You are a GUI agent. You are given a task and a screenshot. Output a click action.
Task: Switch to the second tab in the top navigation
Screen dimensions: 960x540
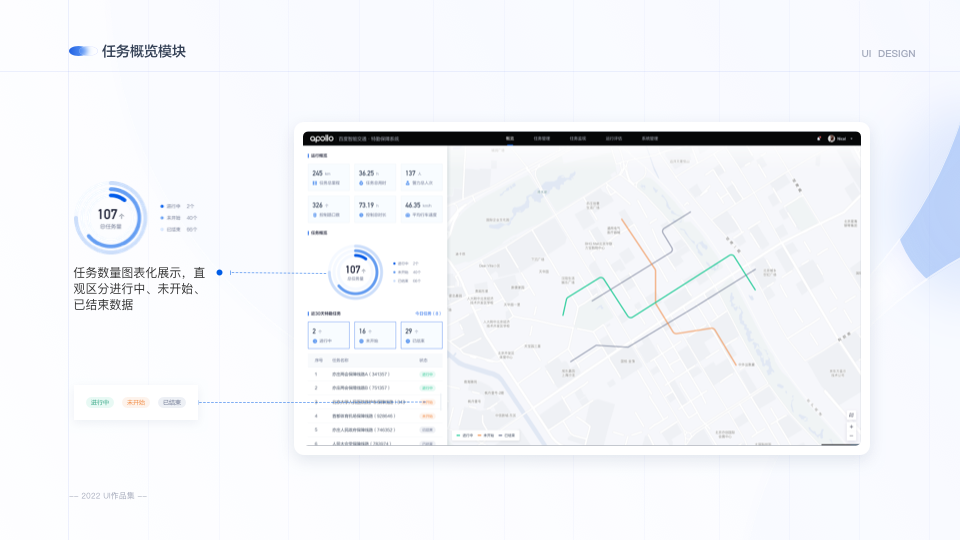[542, 139]
